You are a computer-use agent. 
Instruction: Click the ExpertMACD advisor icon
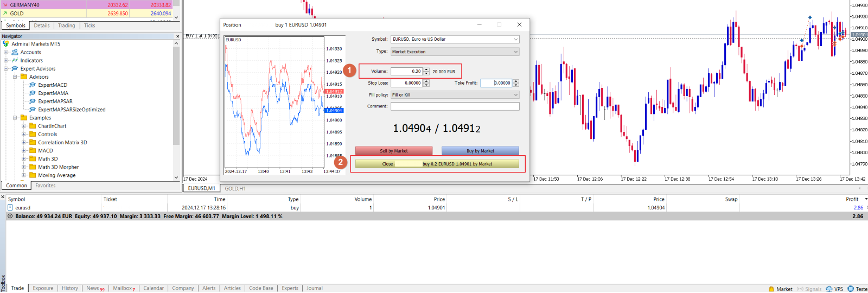tap(33, 85)
